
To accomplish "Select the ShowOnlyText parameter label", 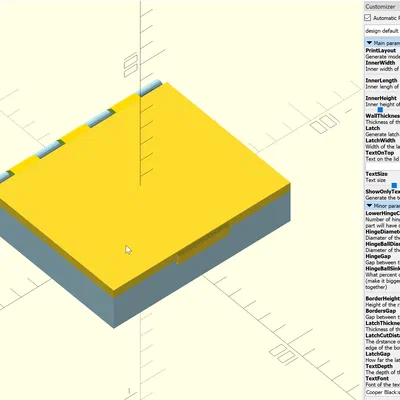I will coord(383,192).
